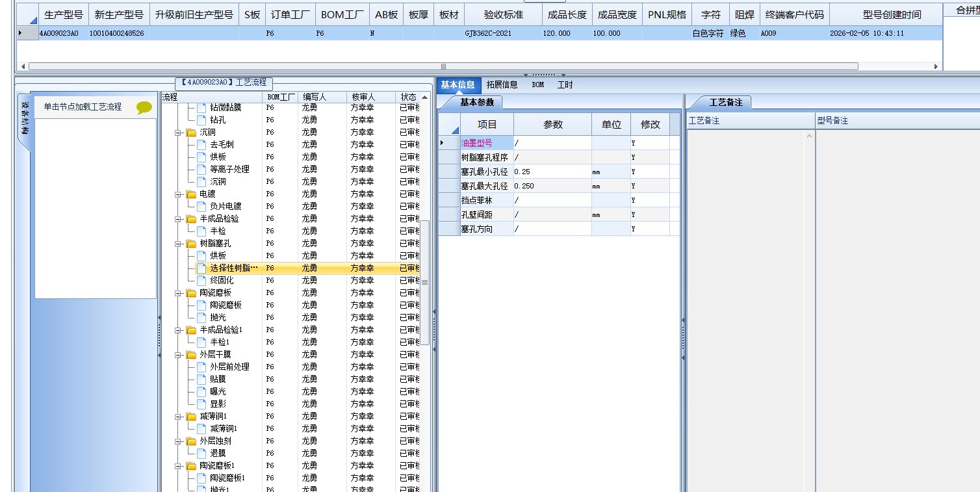Viewport: 980px width, 492px height.
Task: Click the folder icon of 外层干膜
Action: [x=191, y=355]
